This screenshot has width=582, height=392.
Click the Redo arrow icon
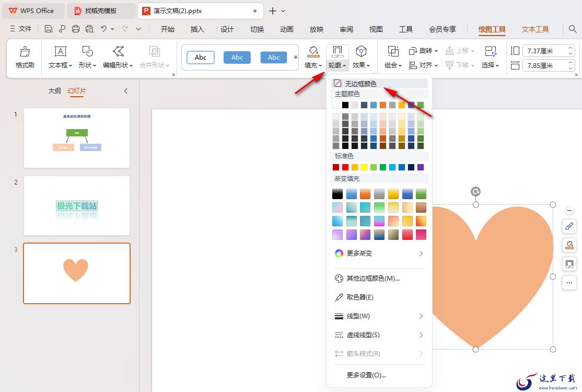click(125, 29)
